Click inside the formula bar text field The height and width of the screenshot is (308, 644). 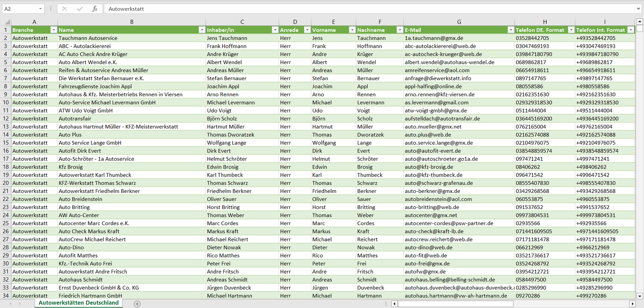click(x=357, y=9)
